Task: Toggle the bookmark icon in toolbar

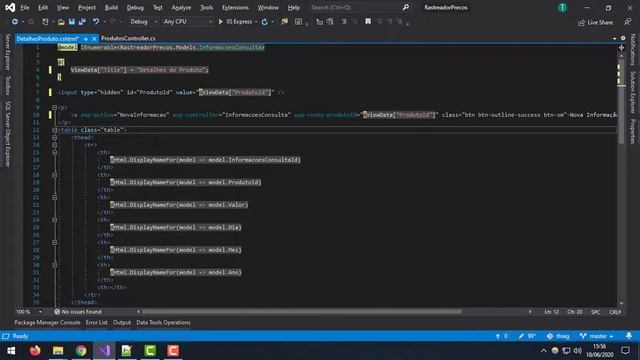Action: (x=368, y=22)
